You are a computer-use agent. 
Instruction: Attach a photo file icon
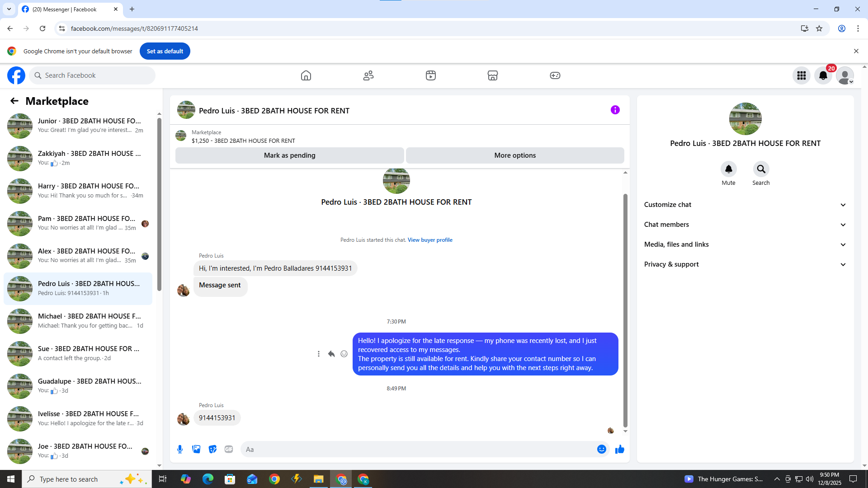[x=196, y=449]
